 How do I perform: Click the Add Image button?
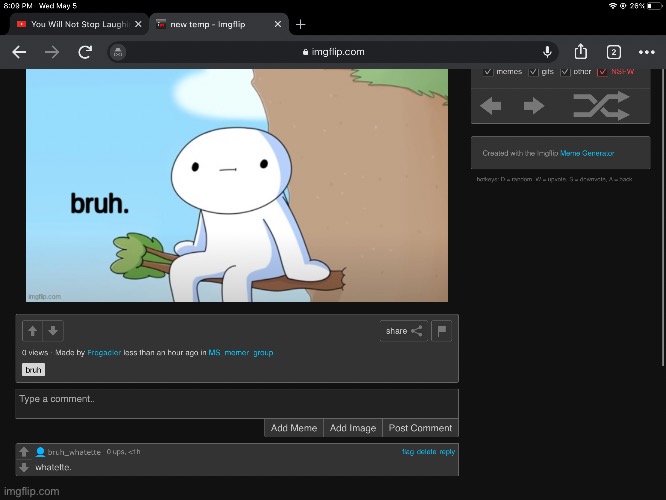coord(353,428)
